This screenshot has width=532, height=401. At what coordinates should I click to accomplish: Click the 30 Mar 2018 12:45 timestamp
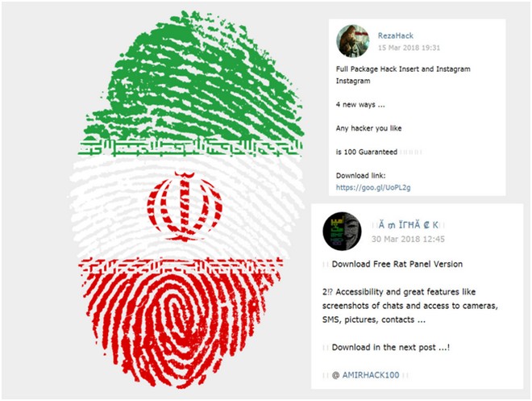tap(408, 240)
